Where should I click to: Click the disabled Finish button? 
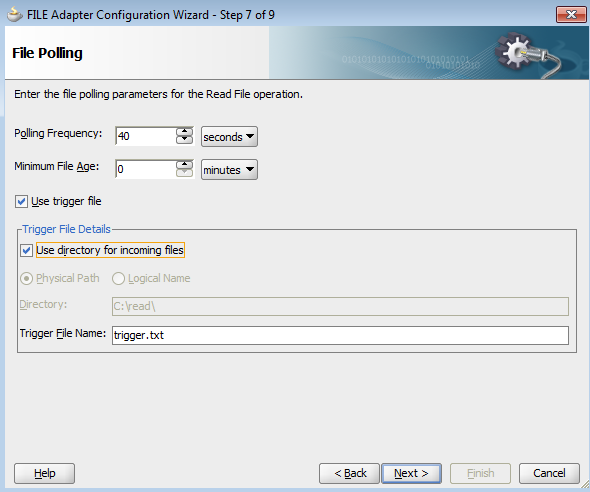[x=480, y=473]
